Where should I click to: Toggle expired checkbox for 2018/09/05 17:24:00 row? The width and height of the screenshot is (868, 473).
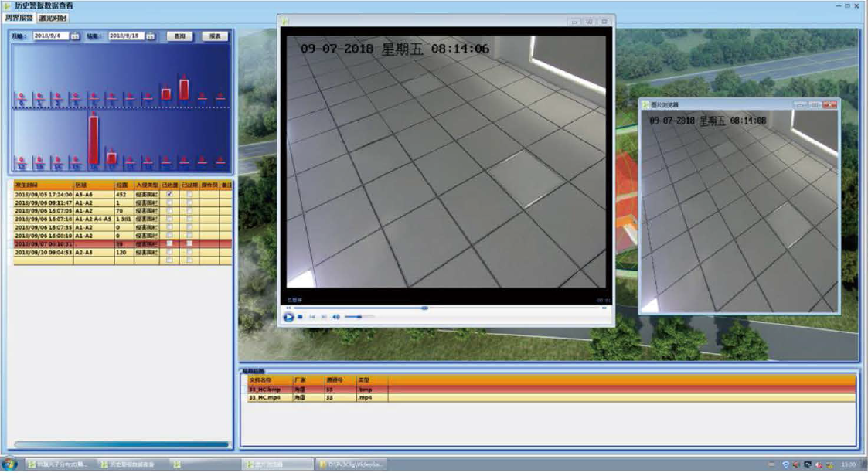189,194
